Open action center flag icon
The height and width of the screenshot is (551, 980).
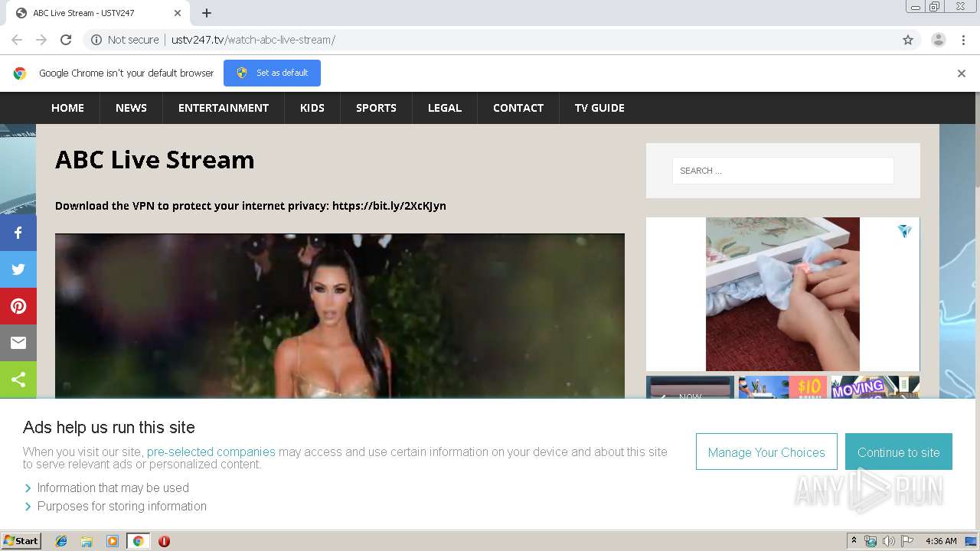pos(907,541)
